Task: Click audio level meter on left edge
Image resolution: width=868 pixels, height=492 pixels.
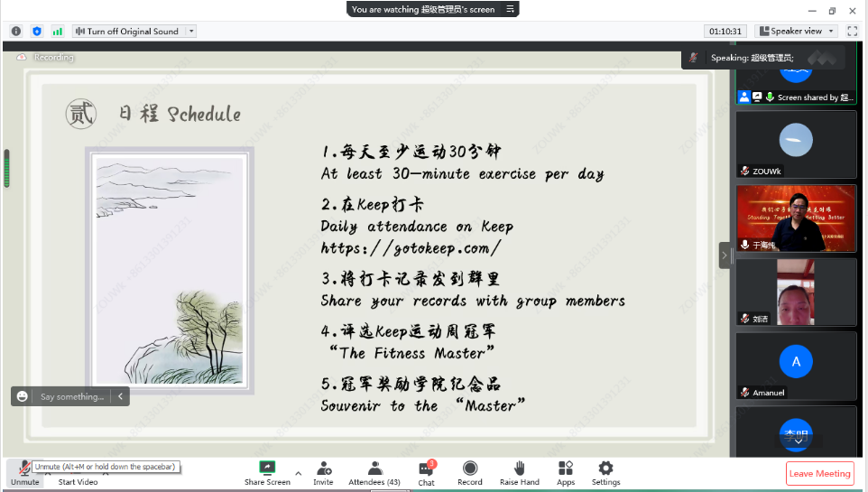Action: pyautogui.click(x=6, y=169)
